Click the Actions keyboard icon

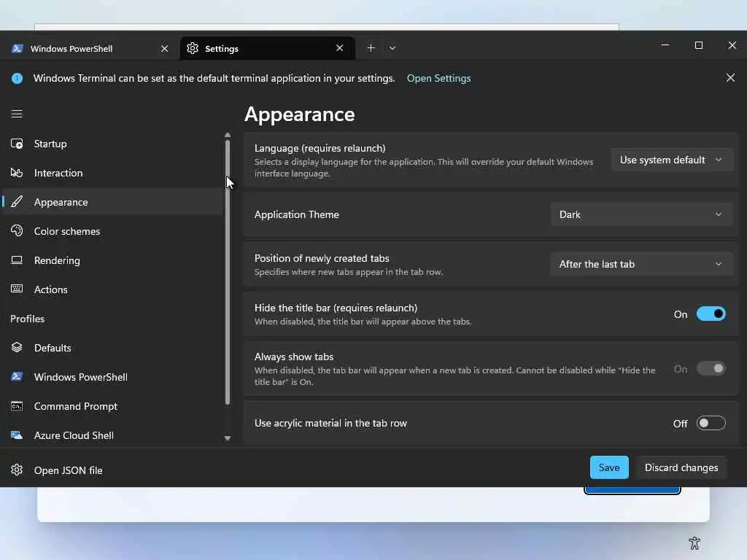coord(17,289)
